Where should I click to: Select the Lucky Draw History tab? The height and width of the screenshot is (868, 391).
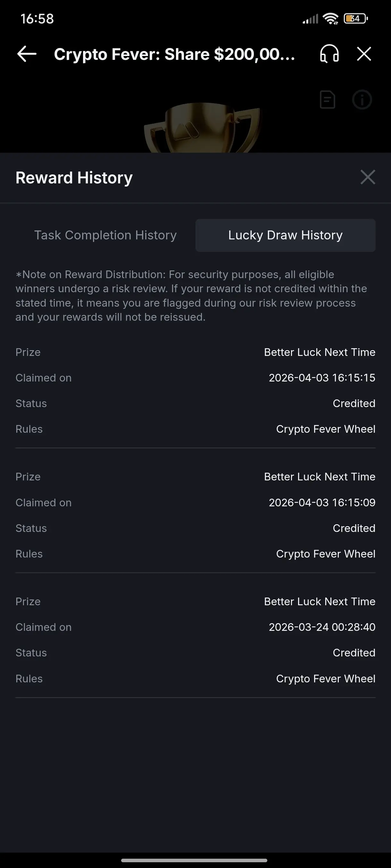tap(286, 235)
